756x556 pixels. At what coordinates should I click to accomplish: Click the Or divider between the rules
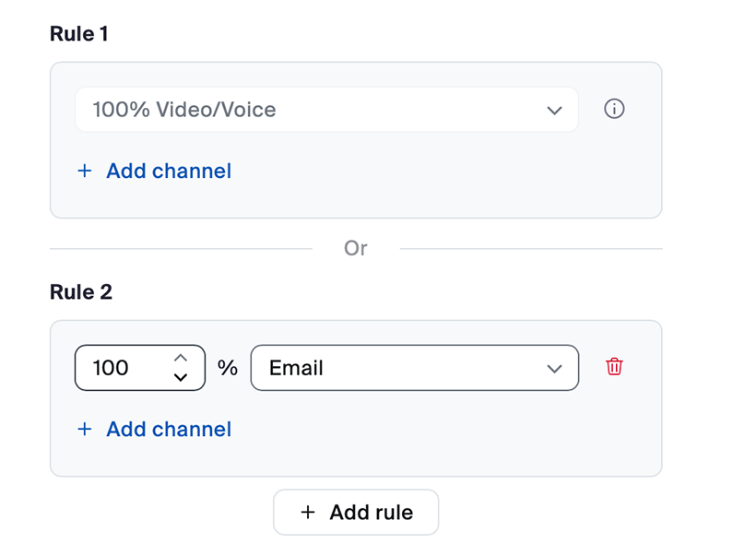pos(355,248)
